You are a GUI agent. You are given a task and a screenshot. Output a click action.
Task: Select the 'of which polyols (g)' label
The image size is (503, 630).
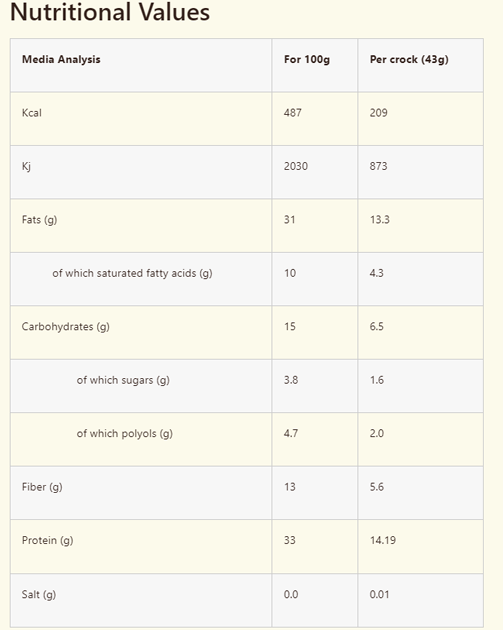click(x=125, y=434)
